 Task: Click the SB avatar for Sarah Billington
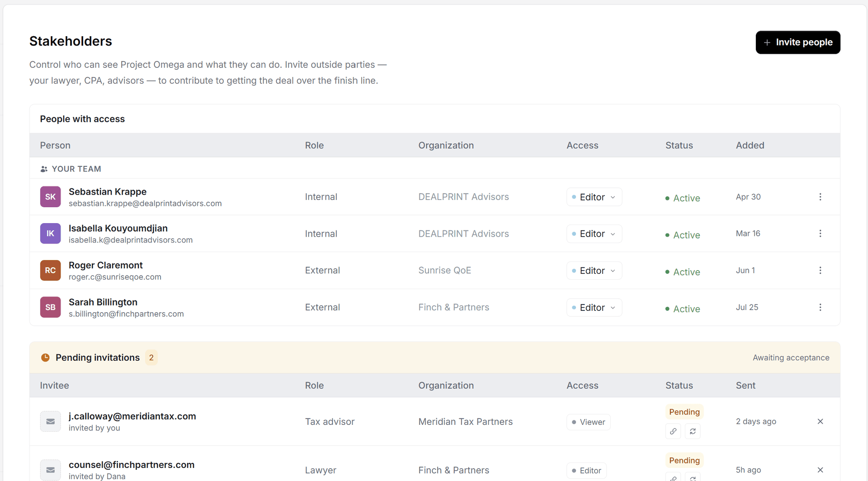(x=50, y=307)
